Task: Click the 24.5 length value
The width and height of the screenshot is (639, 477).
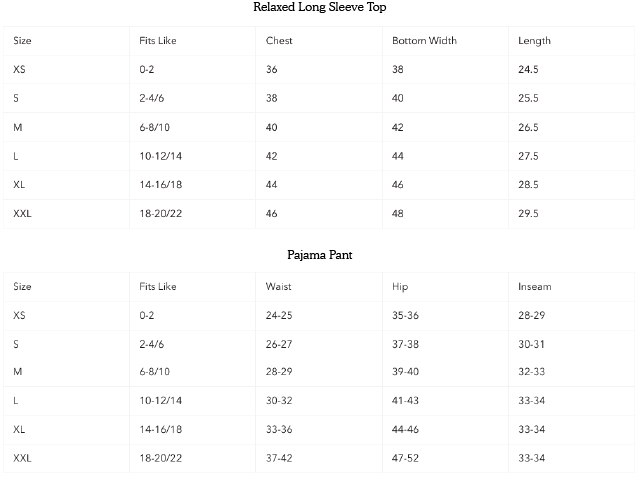Action: [528, 70]
